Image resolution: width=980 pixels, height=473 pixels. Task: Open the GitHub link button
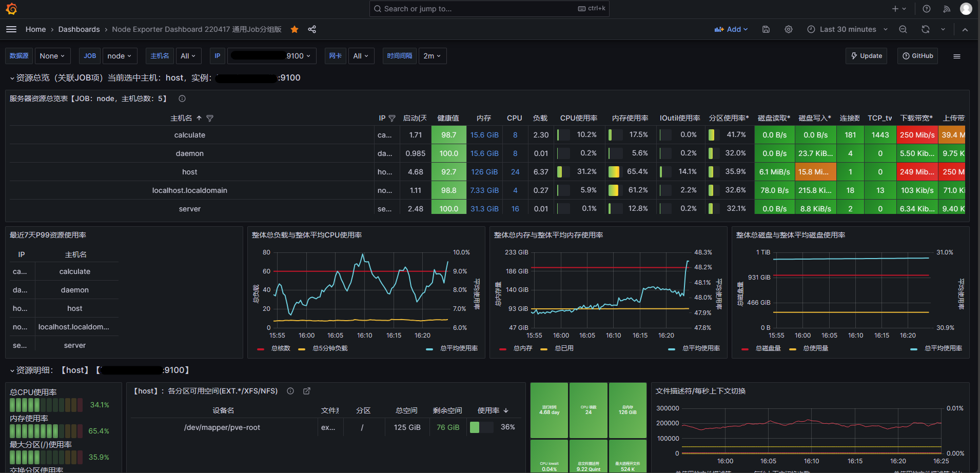[x=917, y=56]
